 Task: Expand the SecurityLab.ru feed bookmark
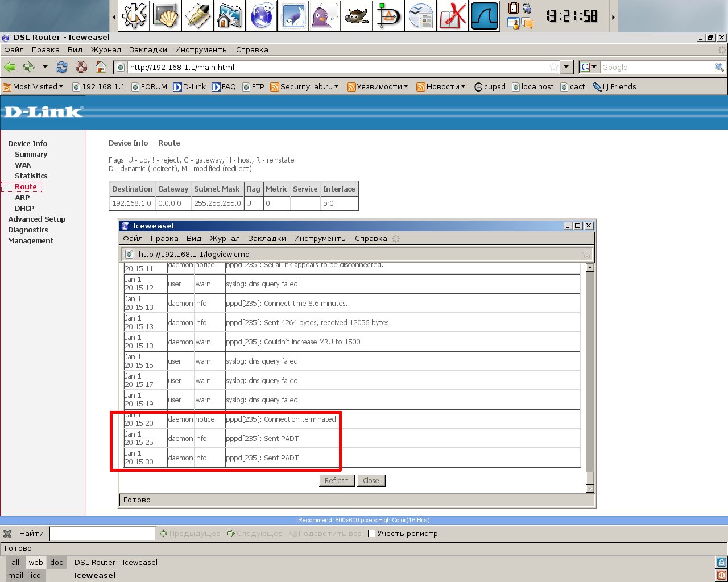point(305,87)
